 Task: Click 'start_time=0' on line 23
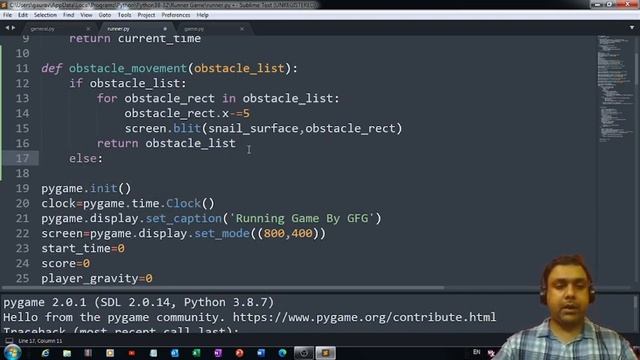[x=83, y=249]
